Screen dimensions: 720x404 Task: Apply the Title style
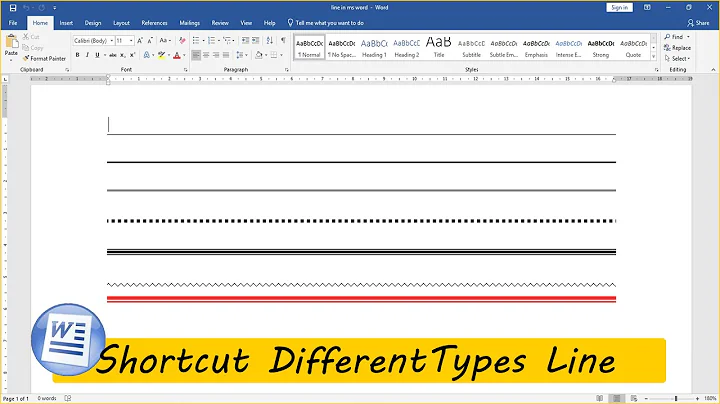tap(439, 47)
